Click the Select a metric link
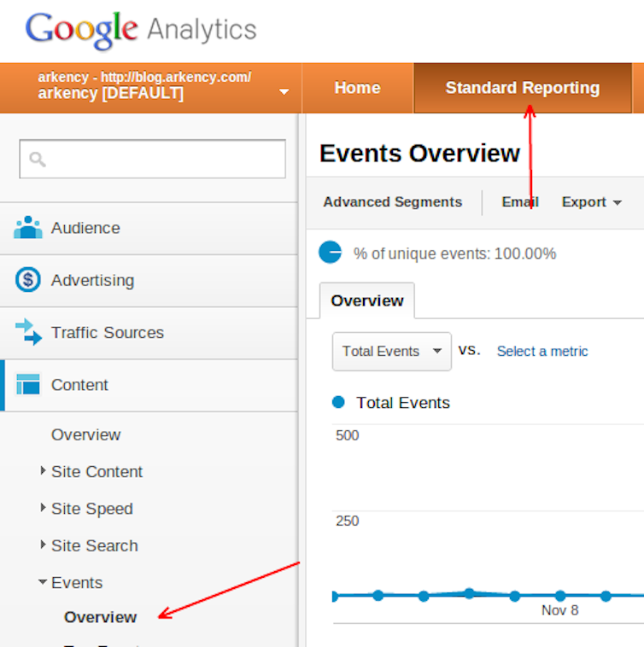The image size is (644, 647). coord(542,352)
